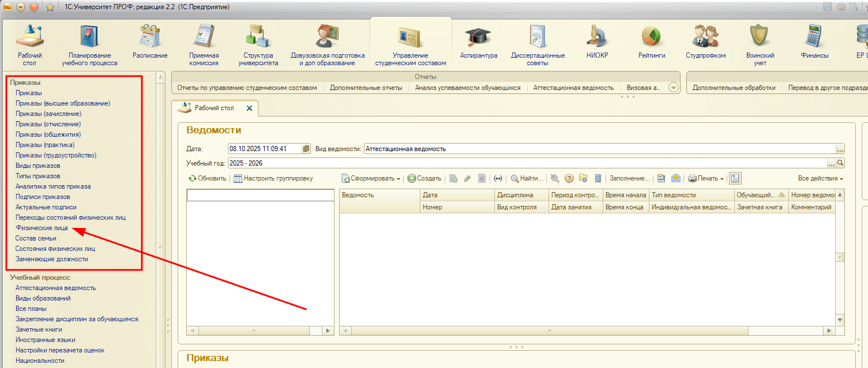
Task: Switch to the Рабочий стол tab
Action: (x=214, y=108)
